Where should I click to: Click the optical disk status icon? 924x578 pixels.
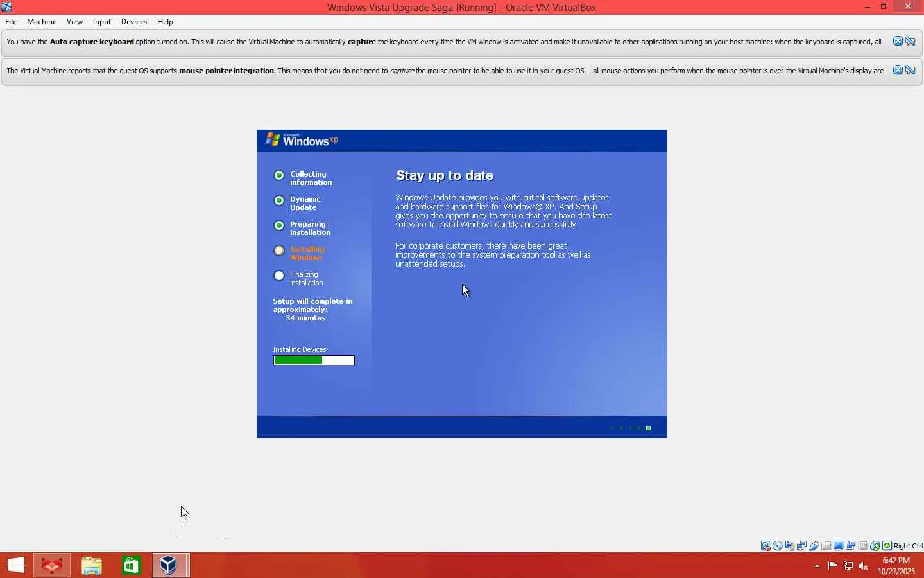click(x=778, y=546)
